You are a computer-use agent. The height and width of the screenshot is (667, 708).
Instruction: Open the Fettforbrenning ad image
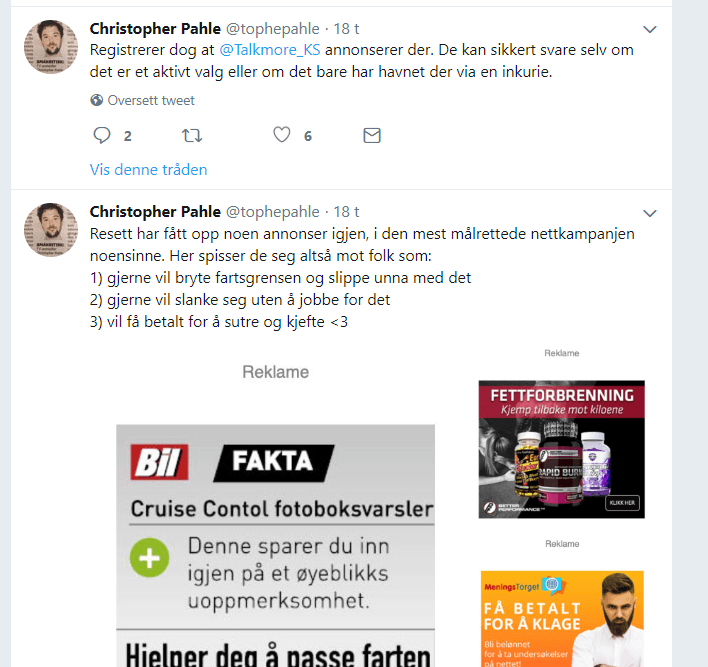562,449
